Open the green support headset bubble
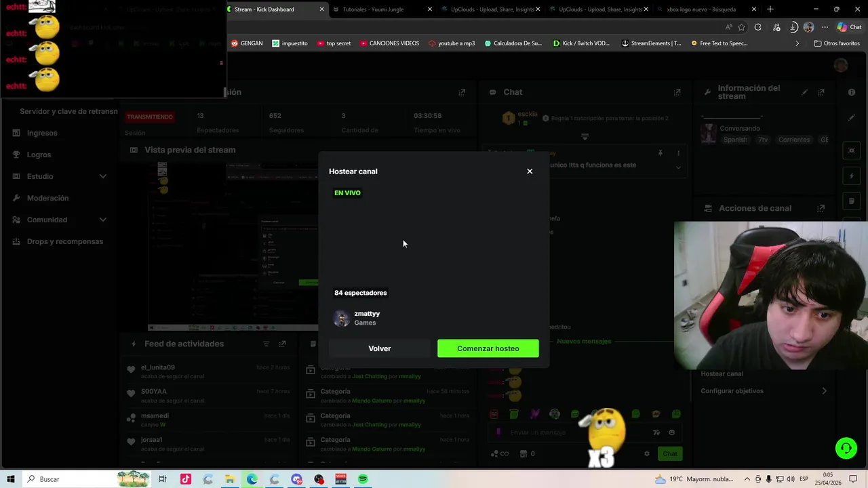Screen dimensions: 868x488 (x=846, y=448)
